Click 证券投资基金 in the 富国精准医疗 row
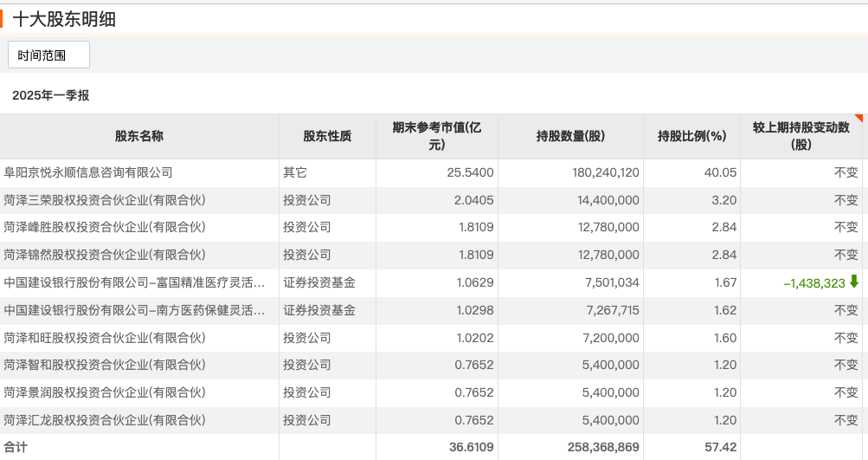 [x=319, y=282]
